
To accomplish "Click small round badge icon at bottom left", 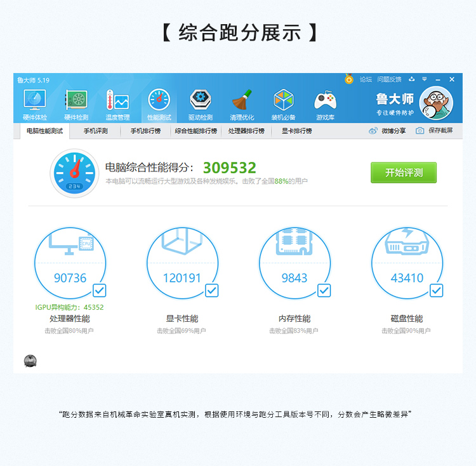I will tap(30, 361).
